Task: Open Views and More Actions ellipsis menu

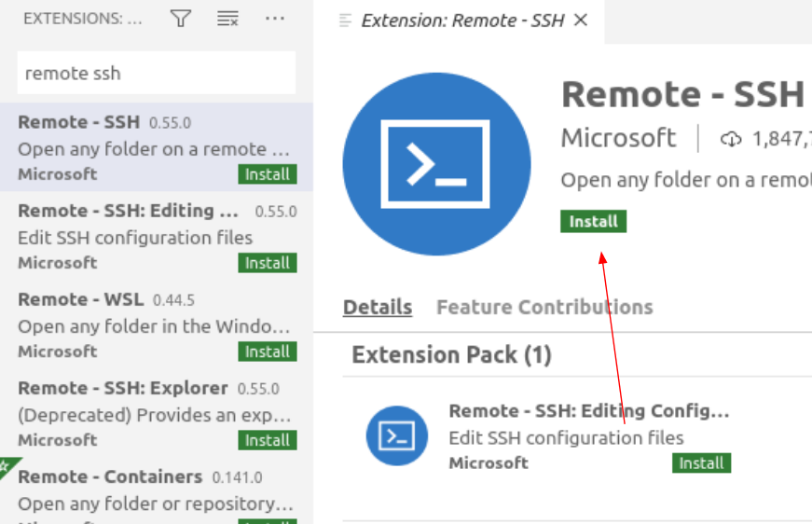Action: click(274, 19)
